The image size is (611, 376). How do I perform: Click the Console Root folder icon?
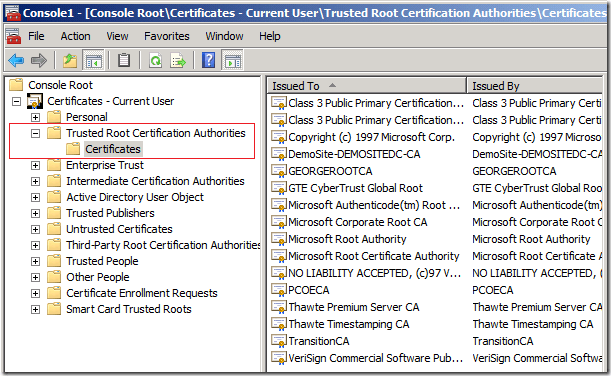(16, 85)
